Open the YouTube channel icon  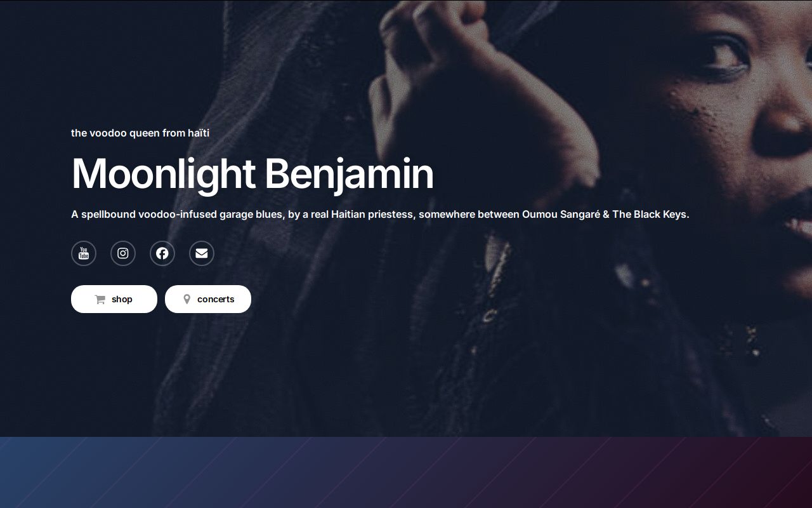pos(84,253)
